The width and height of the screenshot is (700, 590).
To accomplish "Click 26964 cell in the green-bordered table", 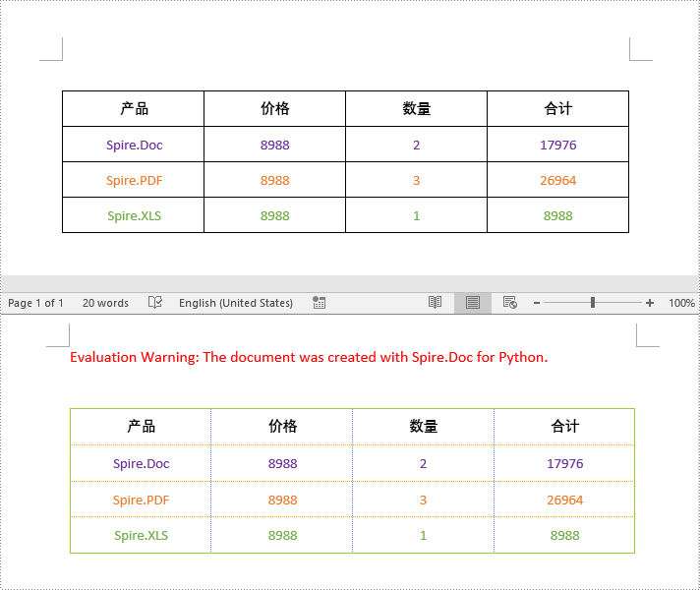I will [564, 500].
